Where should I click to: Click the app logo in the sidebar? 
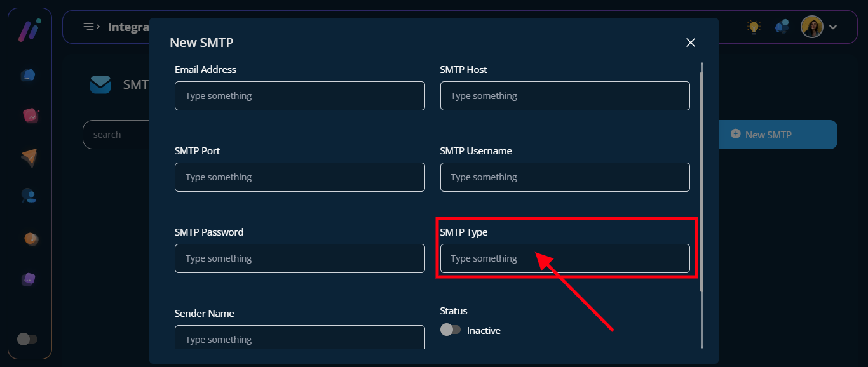(x=29, y=30)
